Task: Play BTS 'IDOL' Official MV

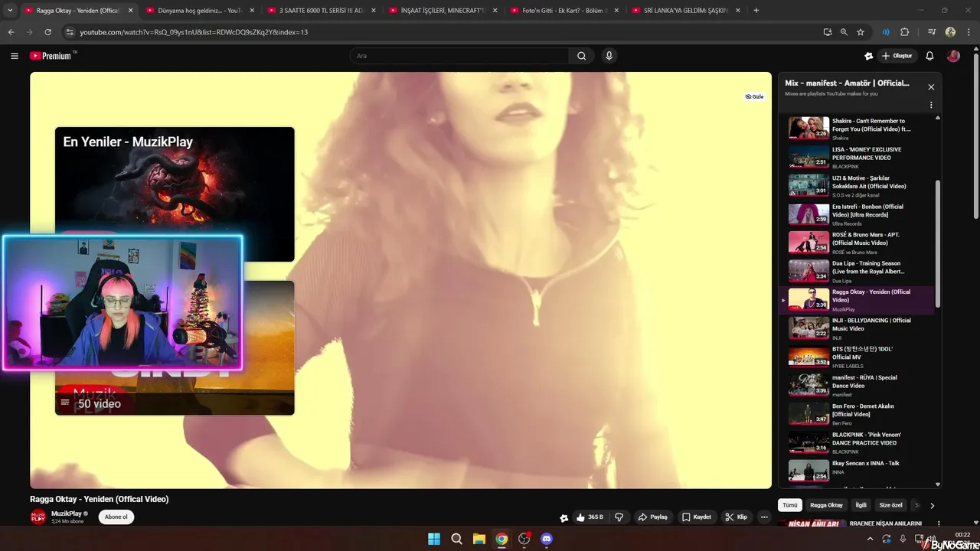Action: tap(857, 357)
